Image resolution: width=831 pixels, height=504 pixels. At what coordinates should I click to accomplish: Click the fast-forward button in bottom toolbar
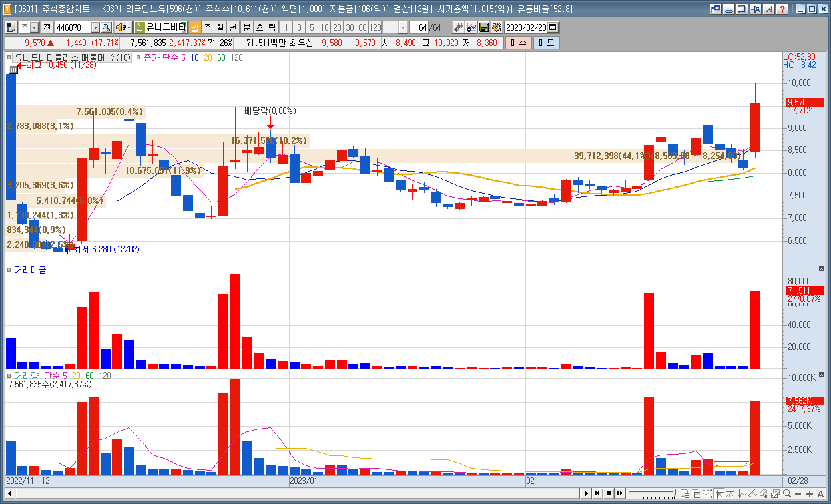(620, 493)
